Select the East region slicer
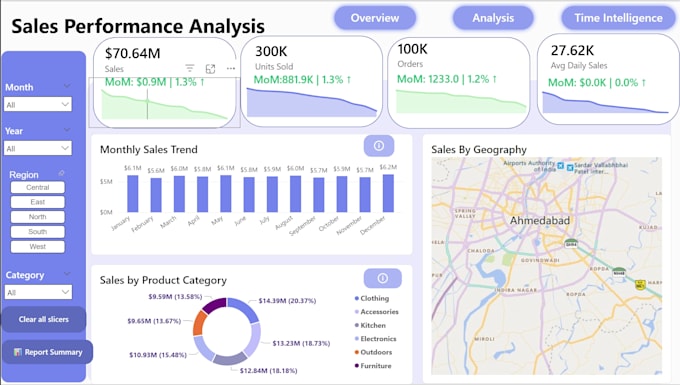This screenshot has height=385, width=680. [x=38, y=202]
